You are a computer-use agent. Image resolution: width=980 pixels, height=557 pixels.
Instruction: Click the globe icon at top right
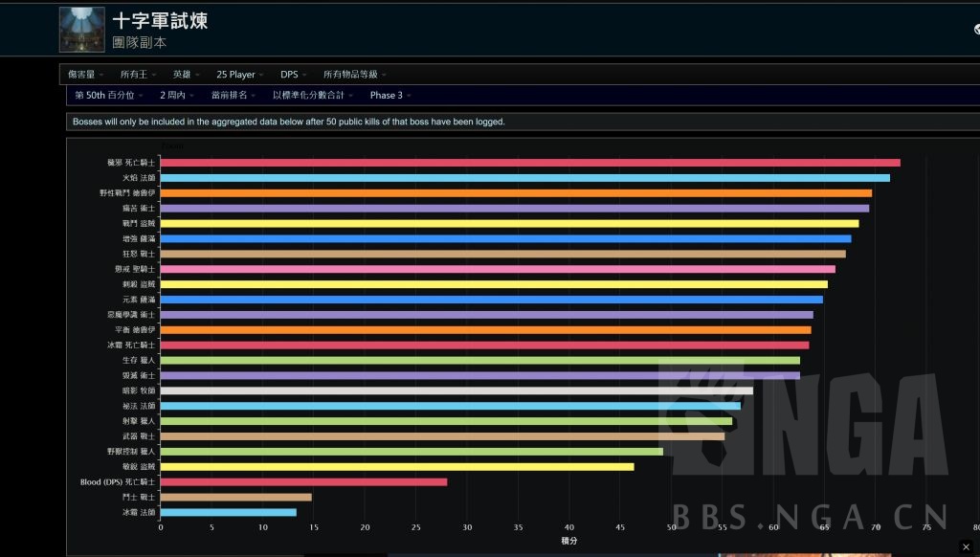point(974,30)
